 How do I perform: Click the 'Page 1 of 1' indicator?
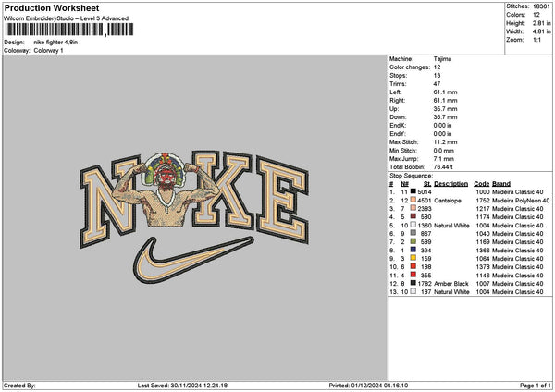pyautogui.click(x=536, y=386)
